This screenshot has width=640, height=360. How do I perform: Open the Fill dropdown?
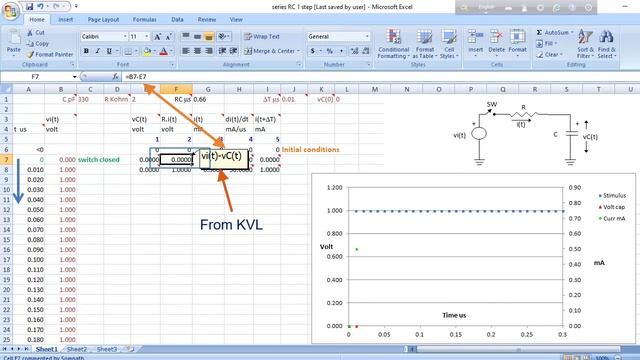pyautogui.click(x=546, y=43)
